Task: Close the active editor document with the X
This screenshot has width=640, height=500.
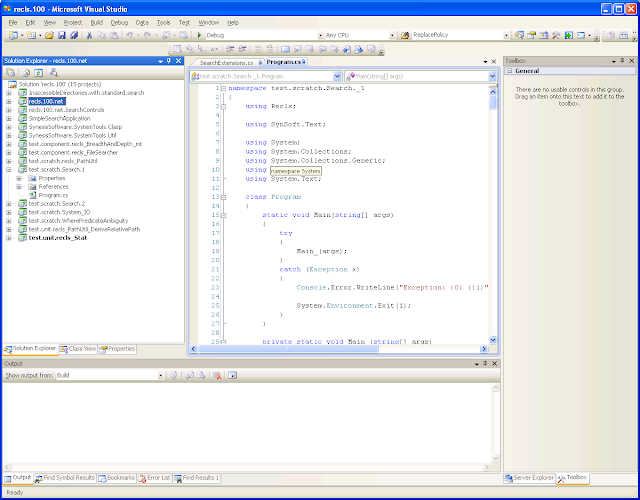Action: [494, 62]
